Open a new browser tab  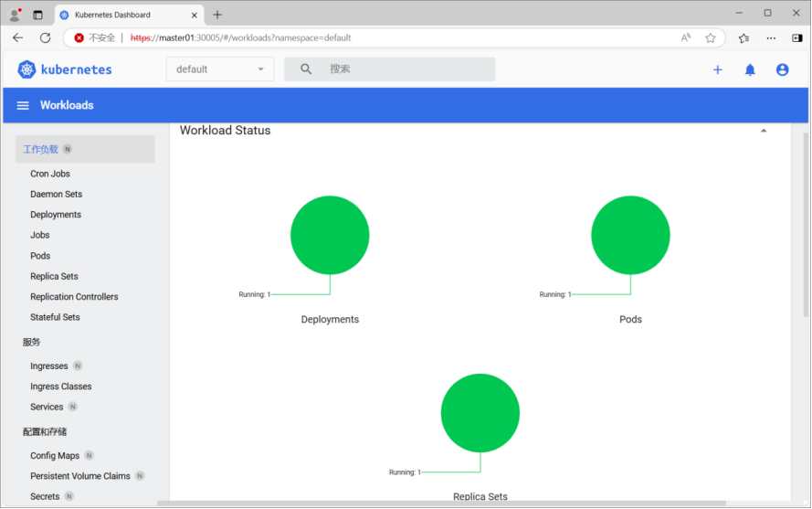[217, 15]
